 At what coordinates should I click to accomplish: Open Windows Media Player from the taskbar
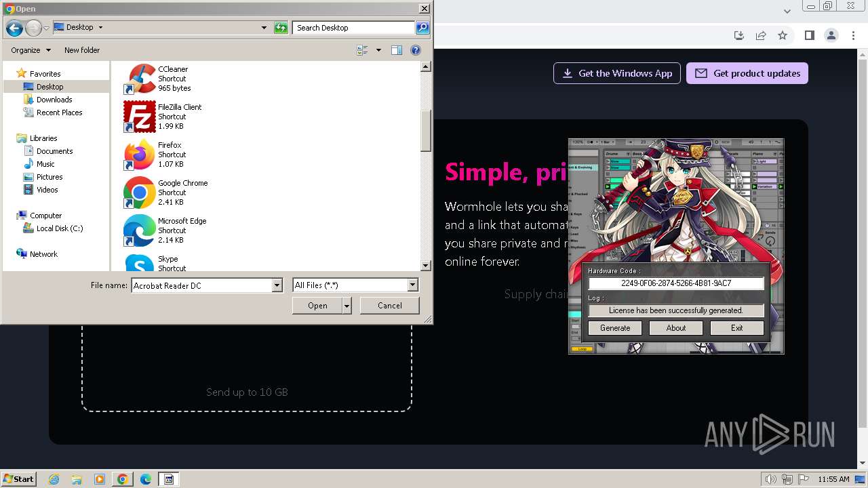(x=100, y=479)
